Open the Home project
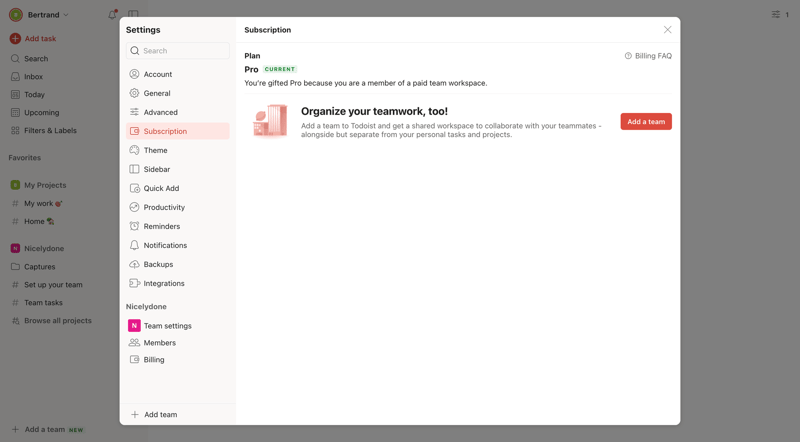The width and height of the screenshot is (800, 442). point(34,221)
